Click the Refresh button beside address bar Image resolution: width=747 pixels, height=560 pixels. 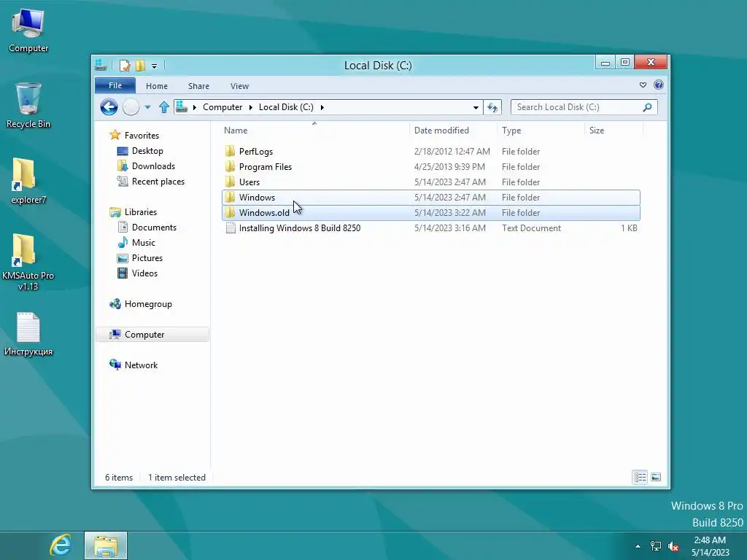point(492,108)
